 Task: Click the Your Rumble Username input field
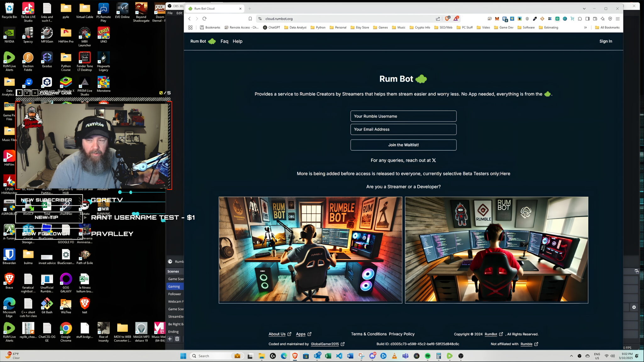click(403, 116)
